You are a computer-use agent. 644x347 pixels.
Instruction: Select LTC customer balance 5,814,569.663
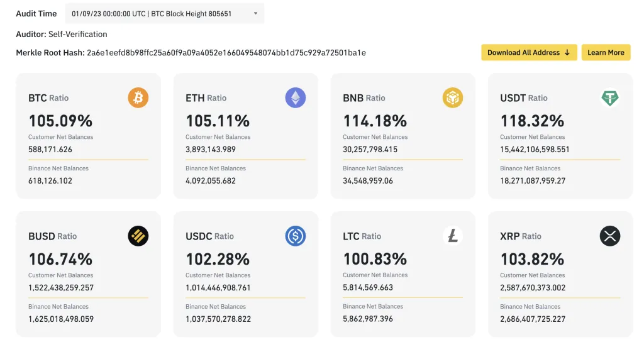(x=368, y=287)
